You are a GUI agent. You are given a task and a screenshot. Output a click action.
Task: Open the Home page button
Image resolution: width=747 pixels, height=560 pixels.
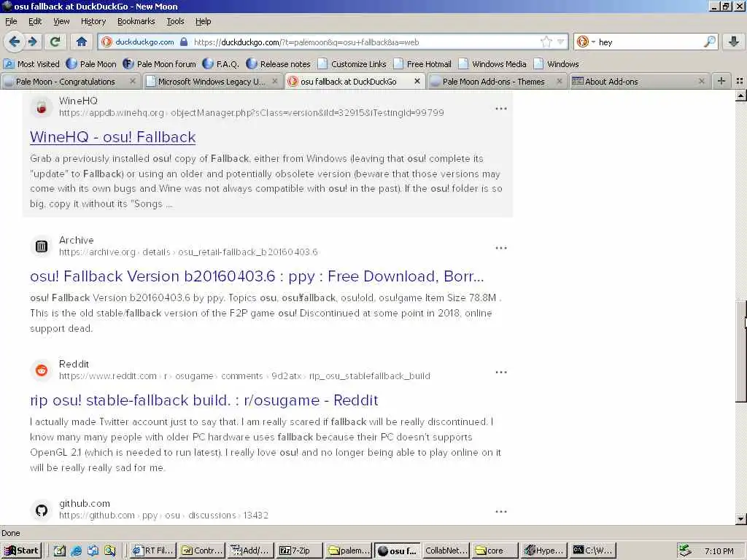(82, 42)
